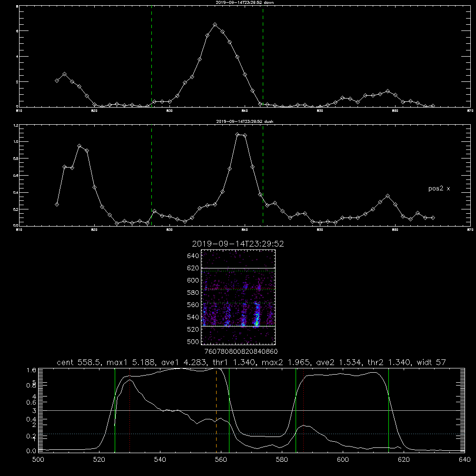The height and width of the screenshot is (476, 476).
Task: Click the '520' y-axis label beside the image
Action: [x=193, y=329]
